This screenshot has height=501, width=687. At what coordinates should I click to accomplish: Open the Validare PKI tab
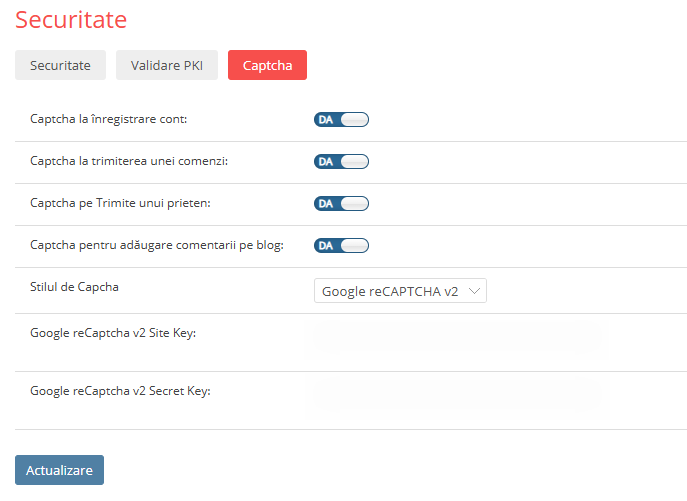[166, 65]
